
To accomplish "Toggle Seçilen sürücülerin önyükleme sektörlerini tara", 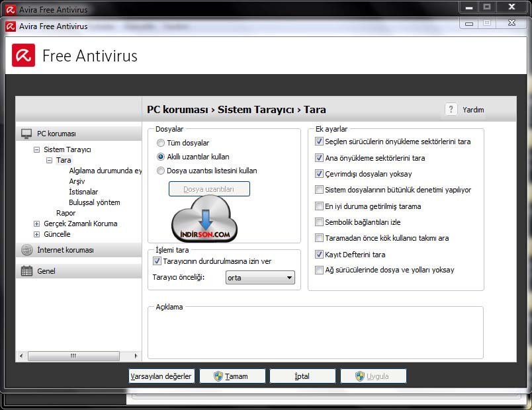I will 319,142.
